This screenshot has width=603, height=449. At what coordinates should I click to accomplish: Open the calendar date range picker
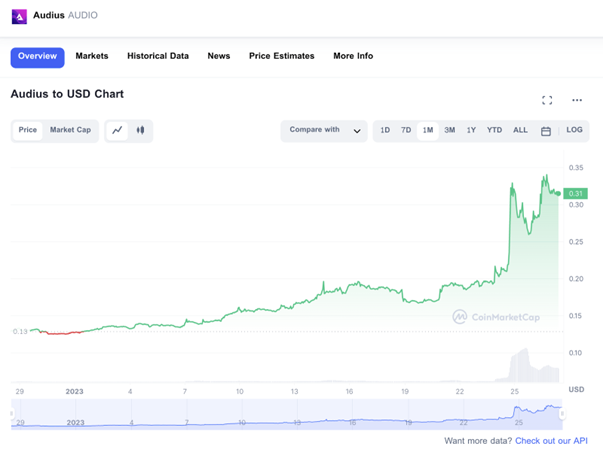546,131
